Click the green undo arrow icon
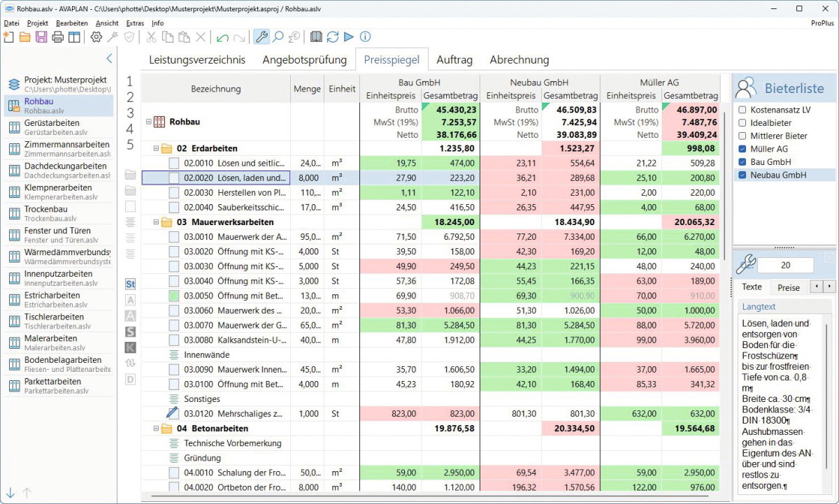The width and height of the screenshot is (839, 504). point(222,37)
